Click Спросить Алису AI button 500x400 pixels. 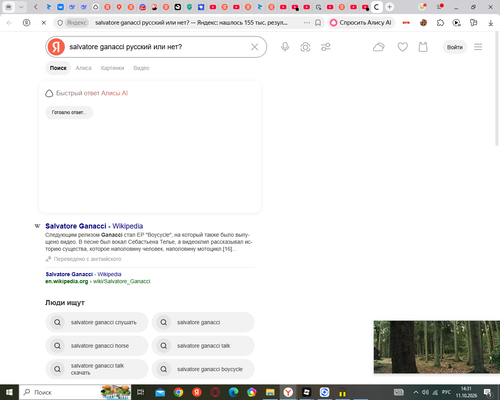(x=361, y=23)
